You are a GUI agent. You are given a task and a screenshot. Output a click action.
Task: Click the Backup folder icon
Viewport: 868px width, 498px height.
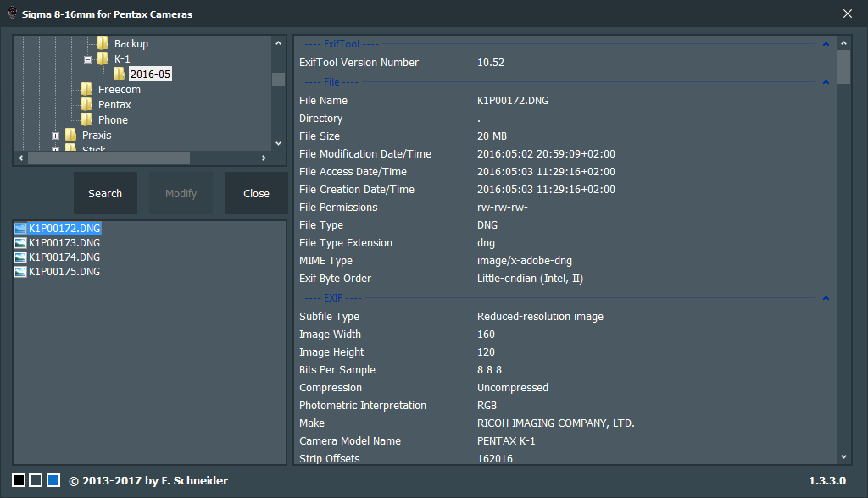pyautogui.click(x=103, y=43)
